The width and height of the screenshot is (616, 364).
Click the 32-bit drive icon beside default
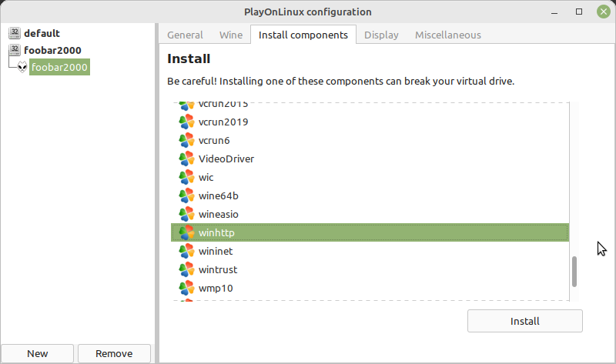coord(15,33)
